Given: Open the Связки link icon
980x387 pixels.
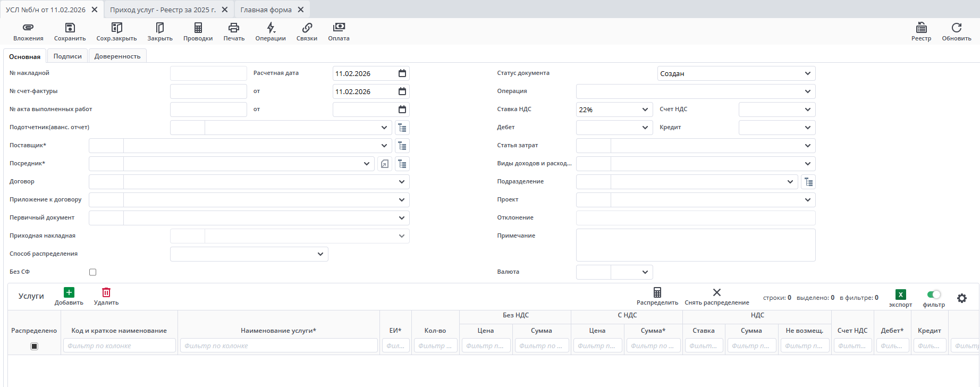Looking at the screenshot, I should [x=307, y=28].
